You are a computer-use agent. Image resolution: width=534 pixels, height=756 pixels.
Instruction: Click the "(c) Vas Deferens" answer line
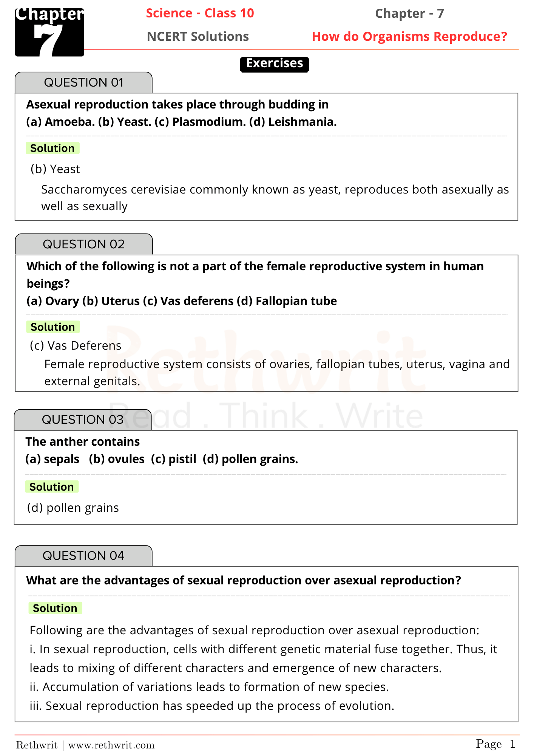(x=76, y=345)
